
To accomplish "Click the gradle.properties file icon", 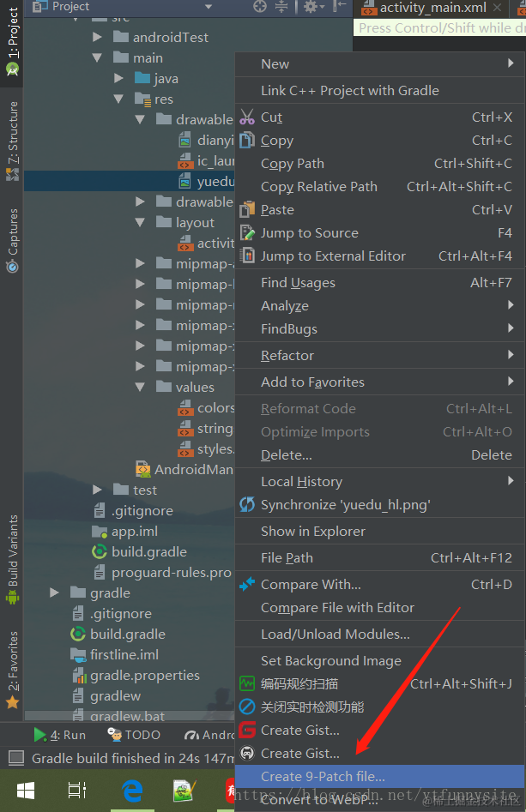I will tap(79, 676).
